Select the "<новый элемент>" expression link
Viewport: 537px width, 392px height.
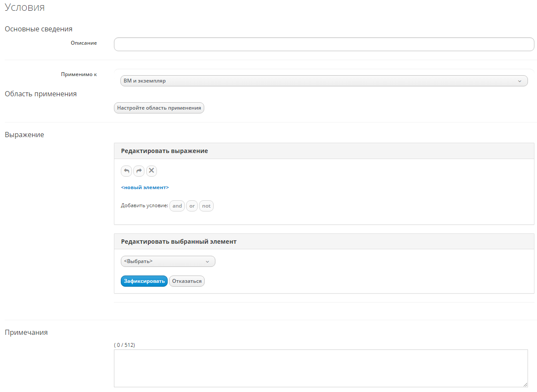click(145, 187)
